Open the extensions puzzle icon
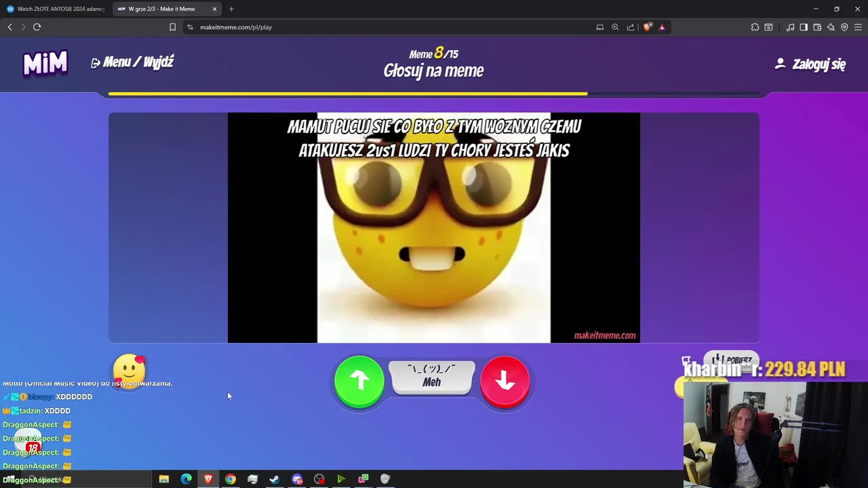Viewport: 868px width, 488px height. coord(755,27)
